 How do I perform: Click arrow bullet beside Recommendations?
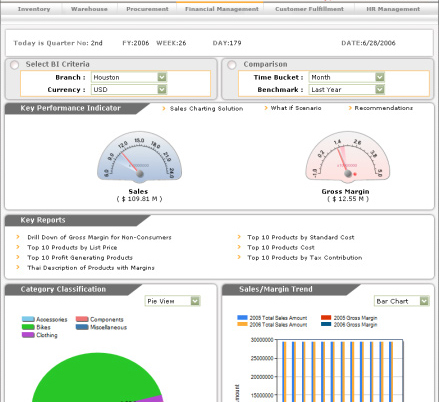[350, 108]
